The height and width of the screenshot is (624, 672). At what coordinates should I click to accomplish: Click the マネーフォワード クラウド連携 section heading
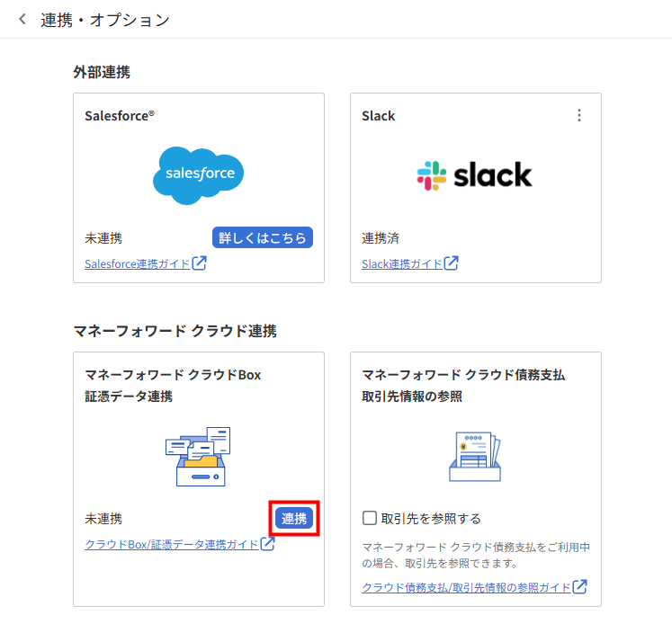tap(175, 331)
